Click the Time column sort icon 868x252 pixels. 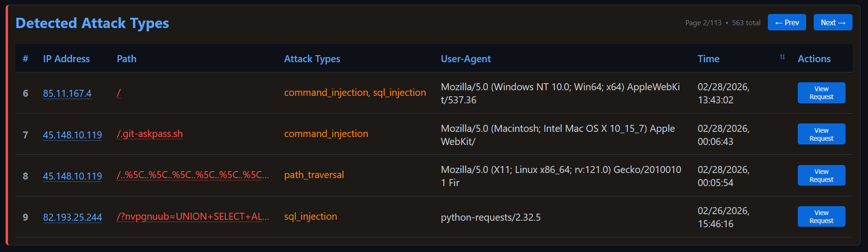pos(782,57)
